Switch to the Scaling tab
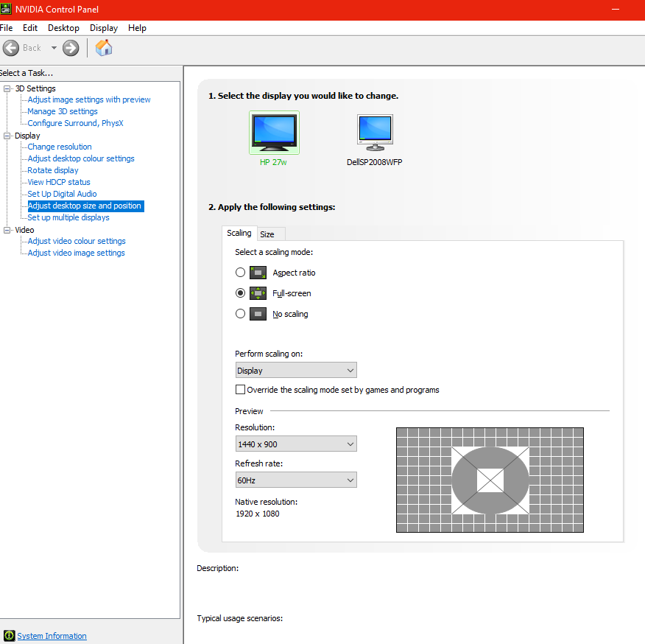The width and height of the screenshot is (645, 644). click(239, 233)
